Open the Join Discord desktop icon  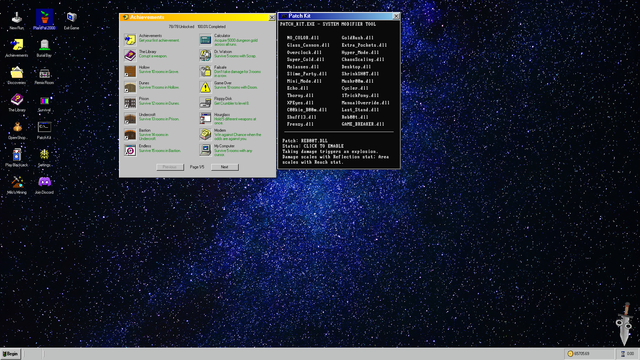(x=44, y=185)
